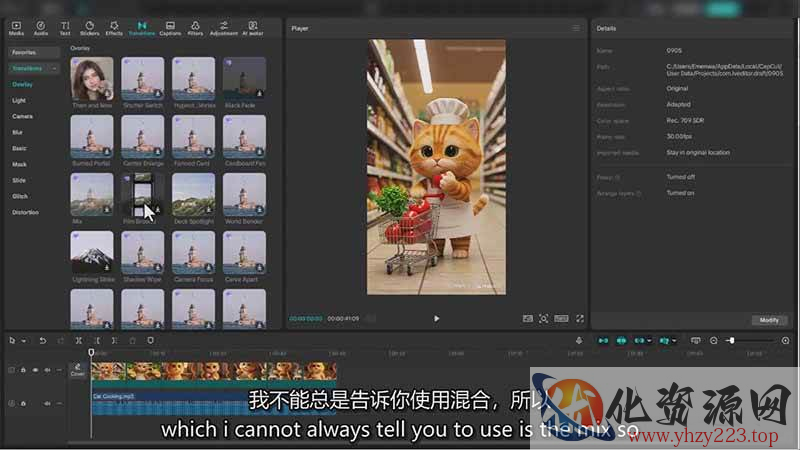Open the Adjustment panel

tap(223, 28)
